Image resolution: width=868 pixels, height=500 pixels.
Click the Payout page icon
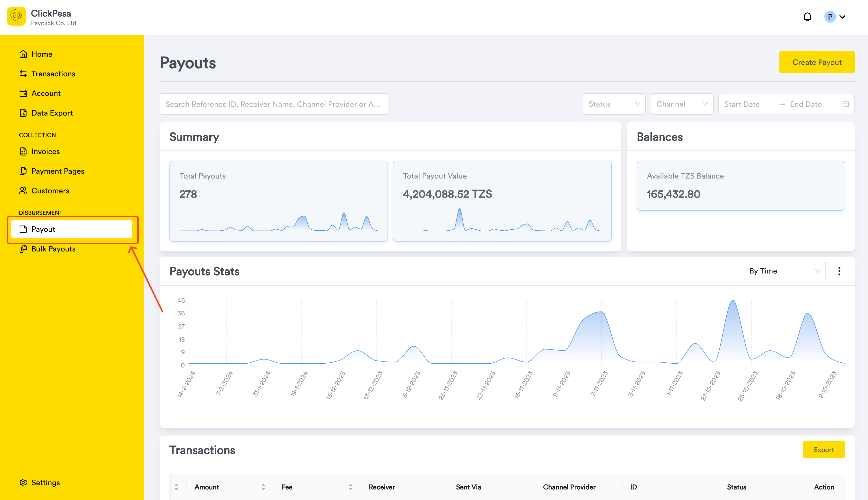click(x=23, y=229)
